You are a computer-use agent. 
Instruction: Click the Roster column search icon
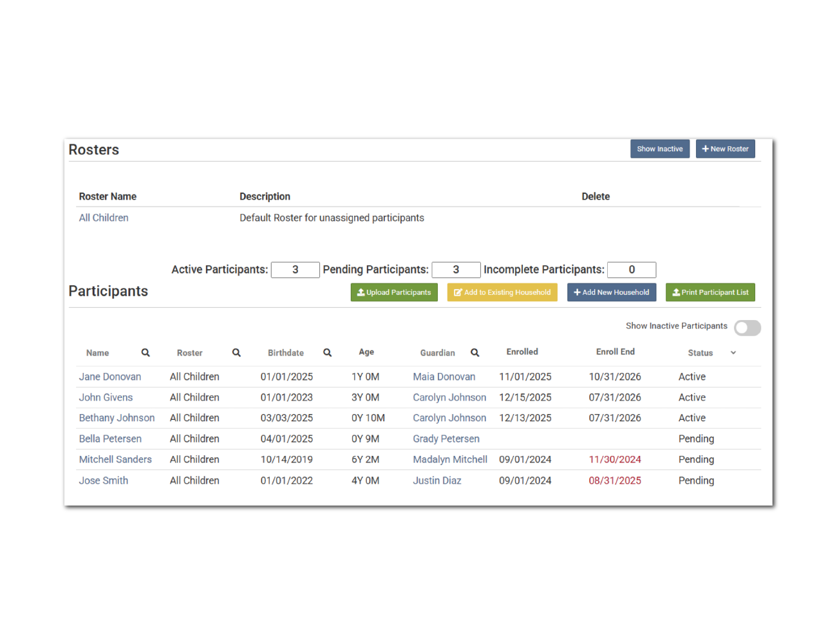click(236, 353)
